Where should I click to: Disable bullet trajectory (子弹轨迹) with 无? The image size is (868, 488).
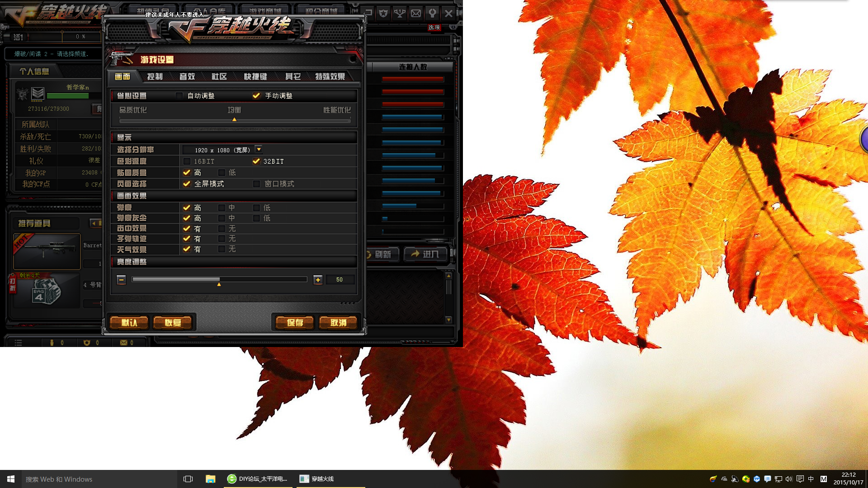(x=222, y=239)
